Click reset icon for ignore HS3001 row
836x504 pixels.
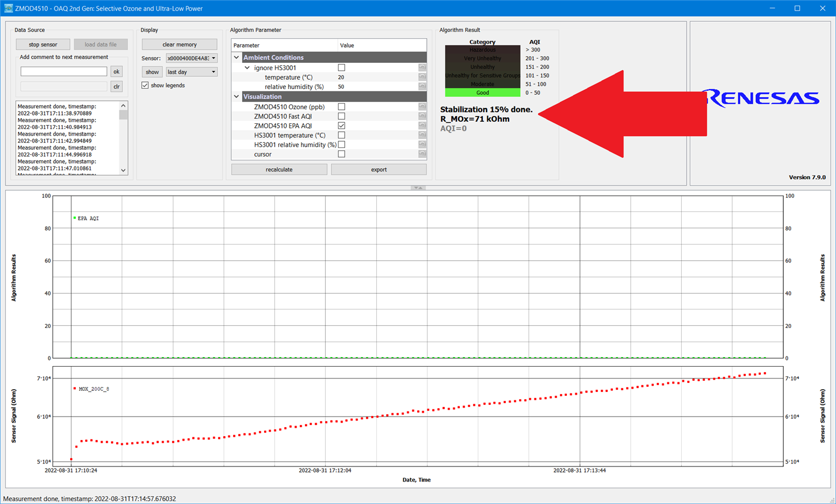pyautogui.click(x=422, y=68)
